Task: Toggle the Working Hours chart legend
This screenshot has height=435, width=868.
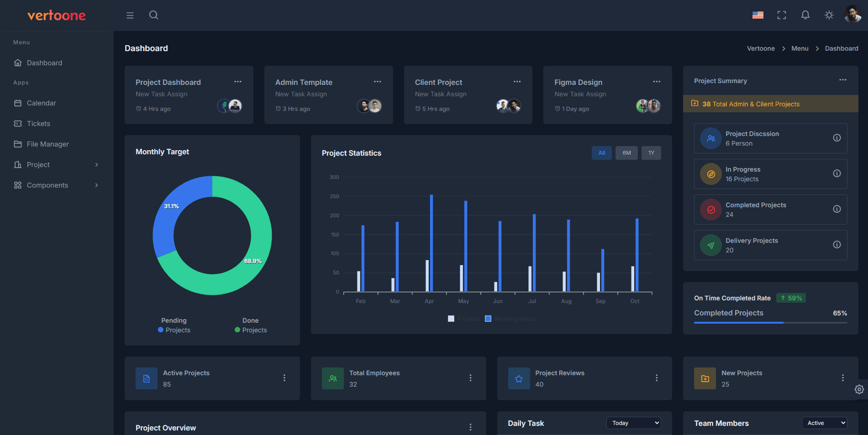Action: pos(510,318)
